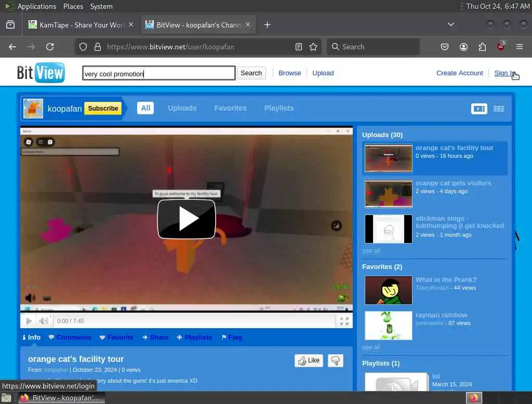Open the Places menu in top panel
The height and width of the screenshot is (404, 532).
tap(73, 6)
